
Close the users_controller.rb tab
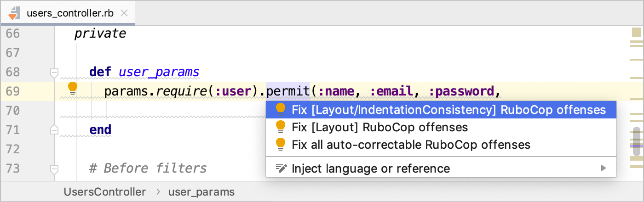pos(124,13)
